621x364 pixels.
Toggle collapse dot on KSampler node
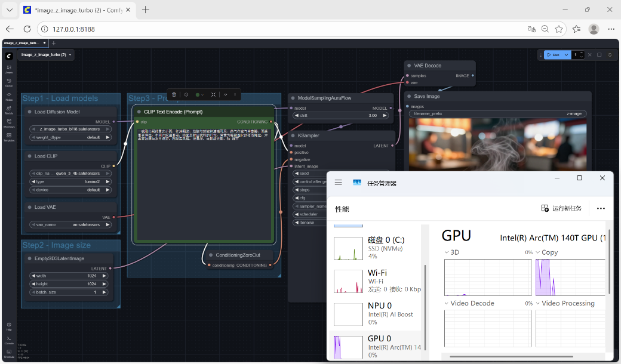tap(293, 135)
